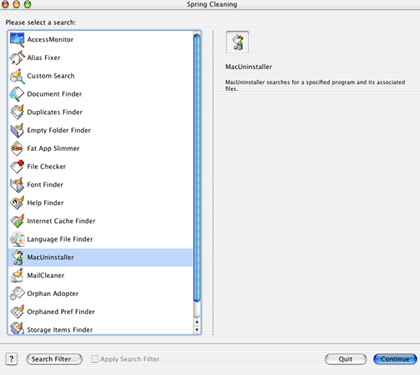Click the Internet Cache Finder icon
This screenshot has width=420, height=375.
click(x=17, y=221)
